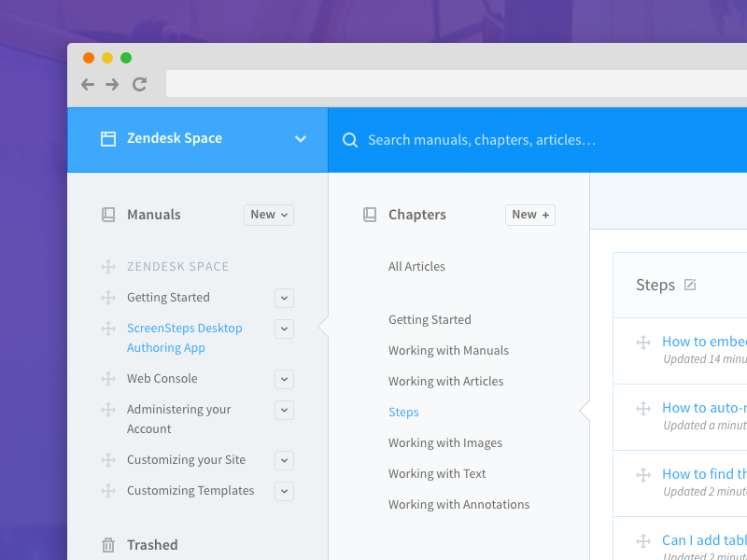747x560 pixels.
Task: Click move handle beside Web Console
Action: point(108,379)
